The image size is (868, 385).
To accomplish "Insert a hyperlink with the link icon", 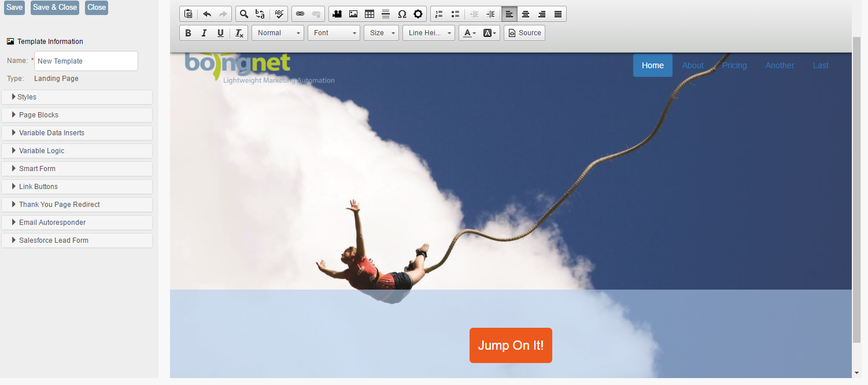I will click(x=300, y=14).
